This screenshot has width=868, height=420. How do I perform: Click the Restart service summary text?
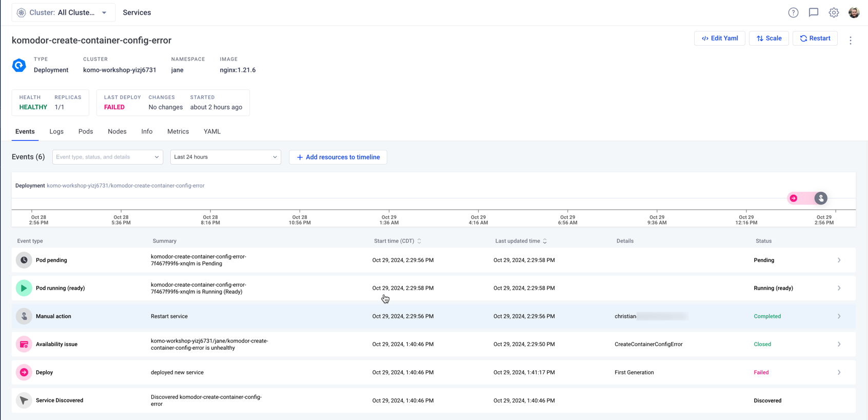tap(169, 316)
